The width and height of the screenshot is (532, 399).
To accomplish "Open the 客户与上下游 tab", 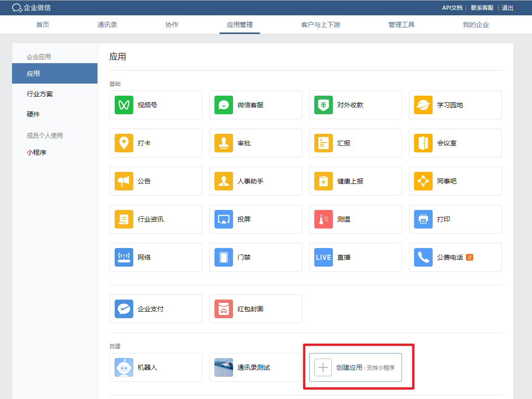I will pos(321,25).
